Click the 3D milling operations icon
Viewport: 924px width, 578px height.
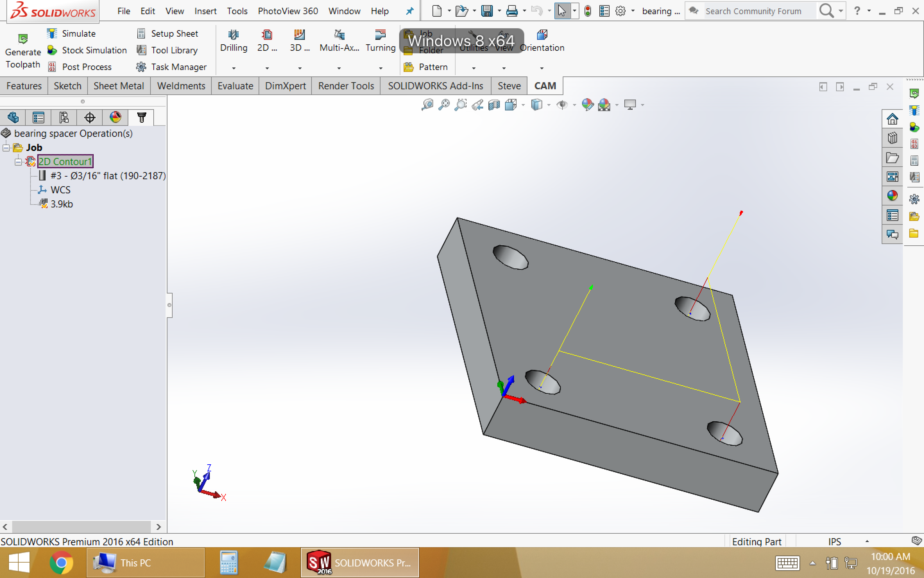pyautogui.click(x=300, y=35)
